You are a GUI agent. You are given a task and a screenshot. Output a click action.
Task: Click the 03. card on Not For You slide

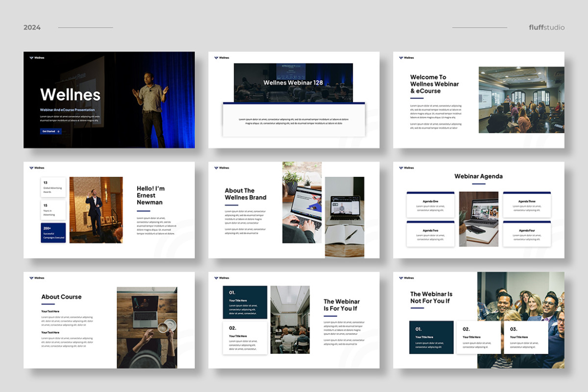tap(525, 337)
